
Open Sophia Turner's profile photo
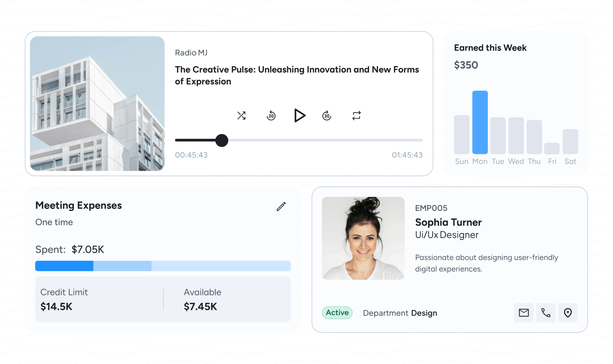coord(363,238)
